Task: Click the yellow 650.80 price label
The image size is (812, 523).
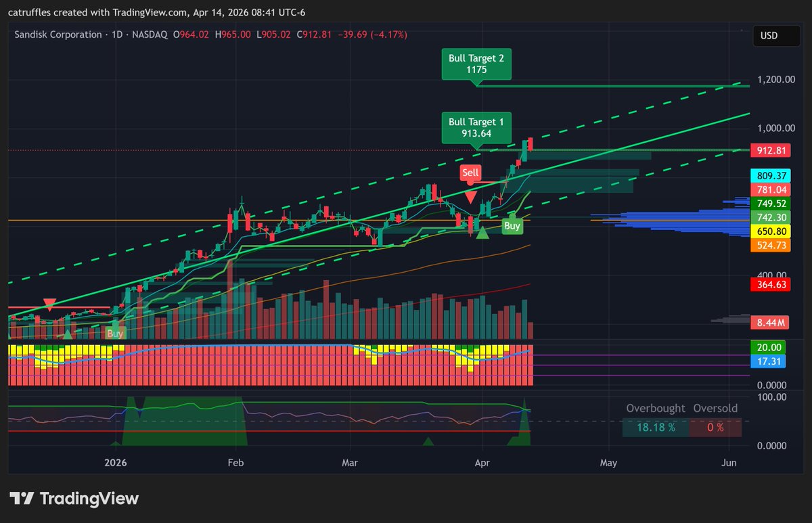Action: [771, 231]
